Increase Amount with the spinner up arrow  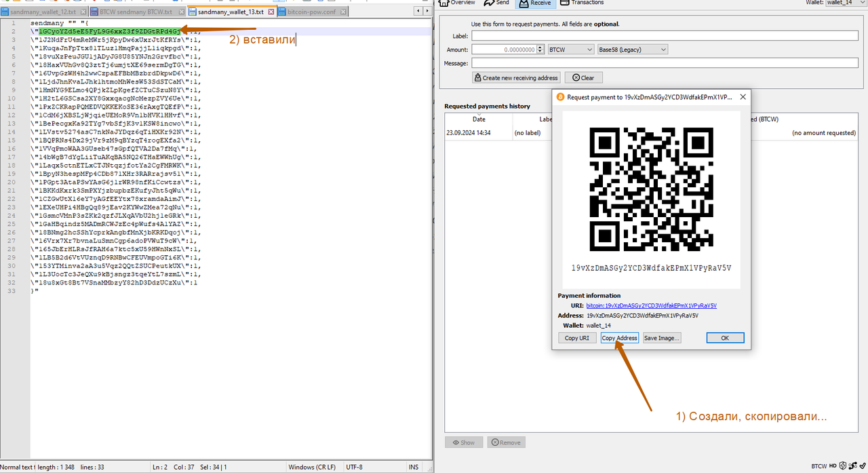(x=540, y=48)
